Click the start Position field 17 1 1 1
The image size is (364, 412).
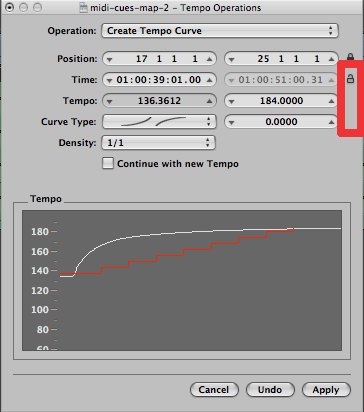[x=159, y=59]
